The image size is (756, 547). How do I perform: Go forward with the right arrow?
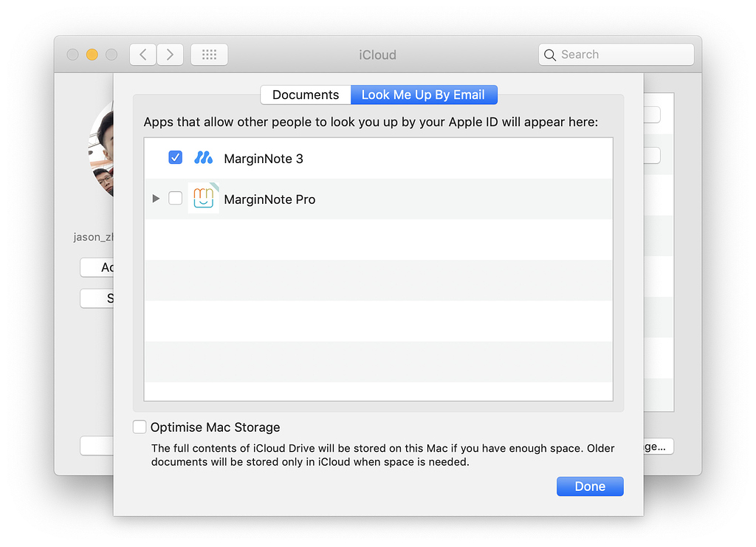(x=170, y=55)
